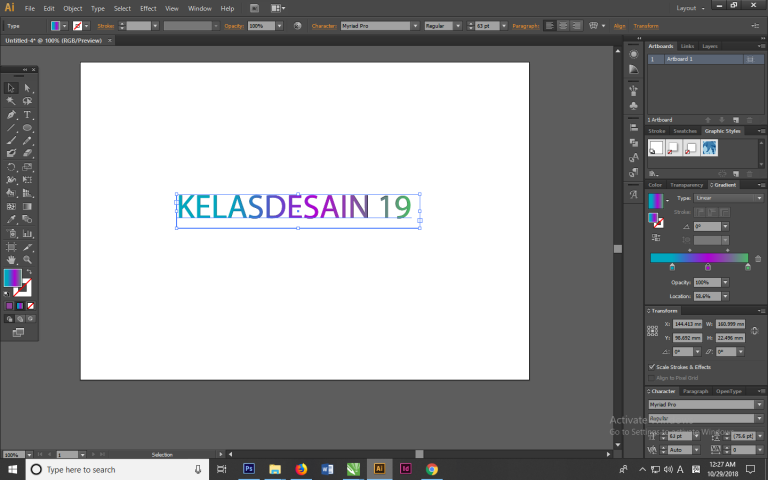Click the Eyedropper tool
Screen dimensions: 768x480
click(12, 220)
